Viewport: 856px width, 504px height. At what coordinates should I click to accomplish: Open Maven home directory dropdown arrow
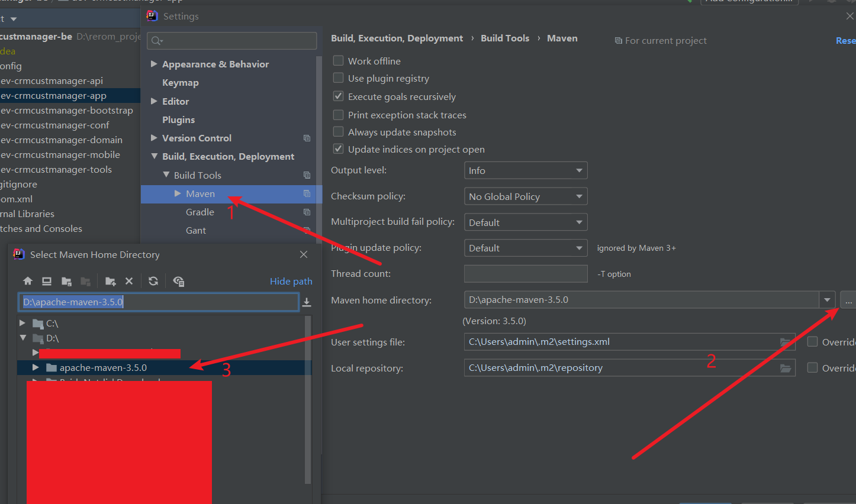(827, 300)
